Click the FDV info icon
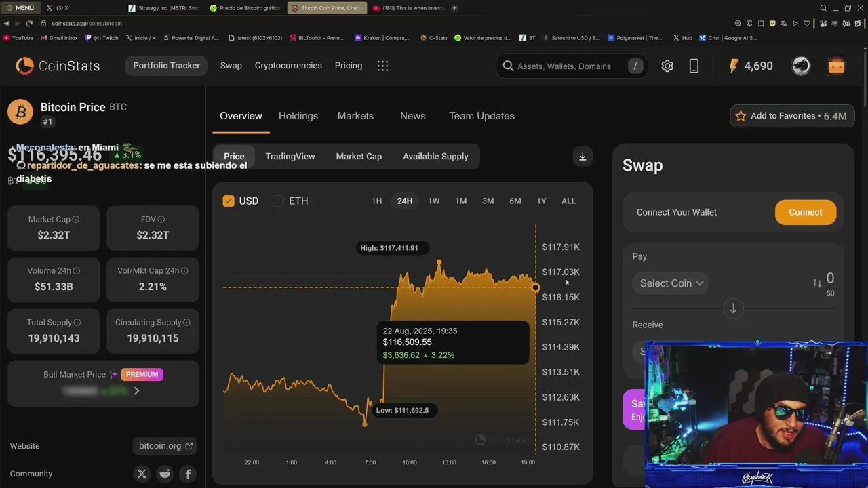This screenshot has width=868, height=488. (x=161, y=219)
